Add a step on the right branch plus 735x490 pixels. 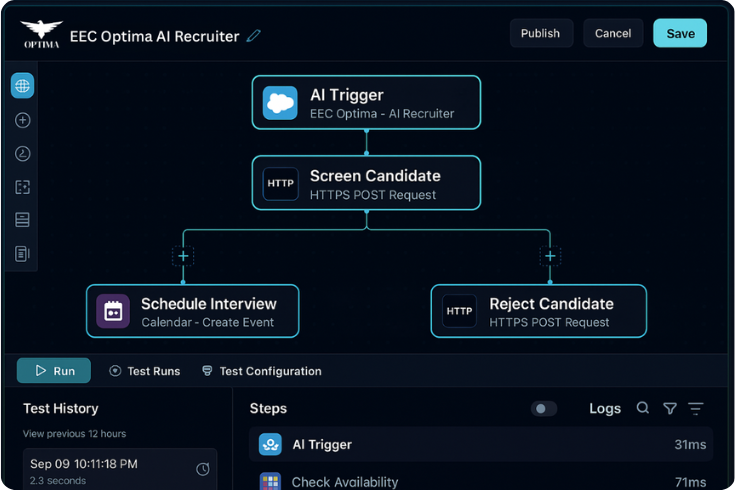click(549, 256)
